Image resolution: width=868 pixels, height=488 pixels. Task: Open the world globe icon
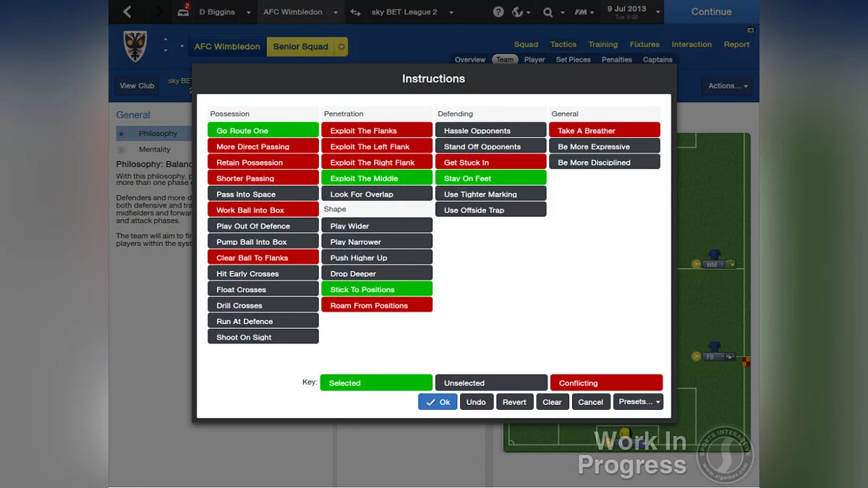point(518,12)
